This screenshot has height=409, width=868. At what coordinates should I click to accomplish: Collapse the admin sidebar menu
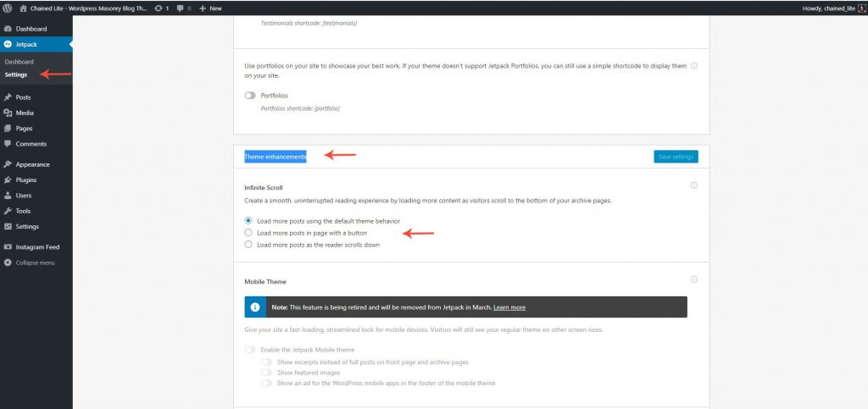34,263
